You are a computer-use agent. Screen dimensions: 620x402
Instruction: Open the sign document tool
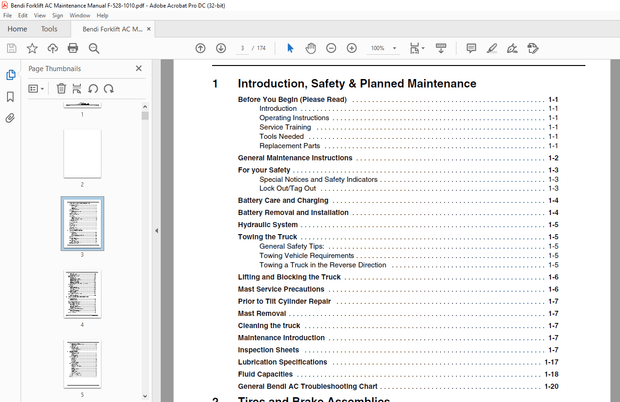pos(512,48)
